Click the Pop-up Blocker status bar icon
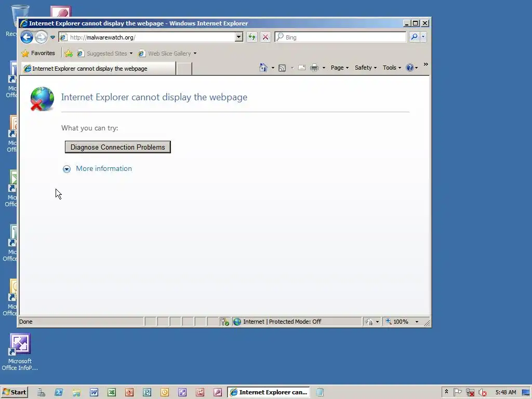The height and width of the screenshot is (399, 532). (x=224, y=322)
